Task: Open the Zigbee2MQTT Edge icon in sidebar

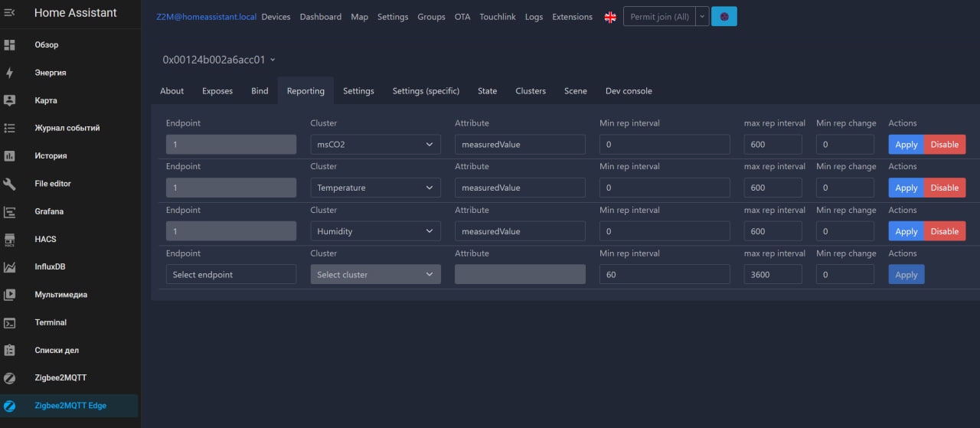Action: pos(10,406)
